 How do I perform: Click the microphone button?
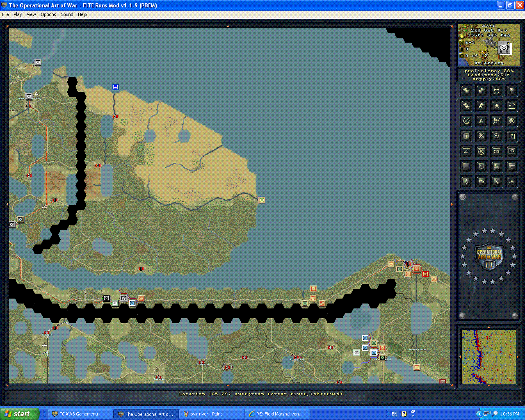coord(466,181)
